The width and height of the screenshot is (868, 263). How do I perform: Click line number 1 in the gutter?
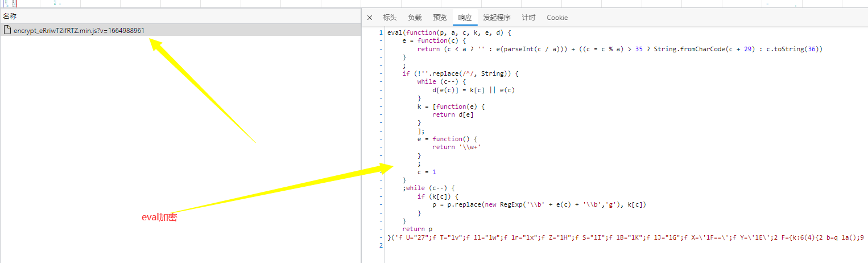[381, 32]
